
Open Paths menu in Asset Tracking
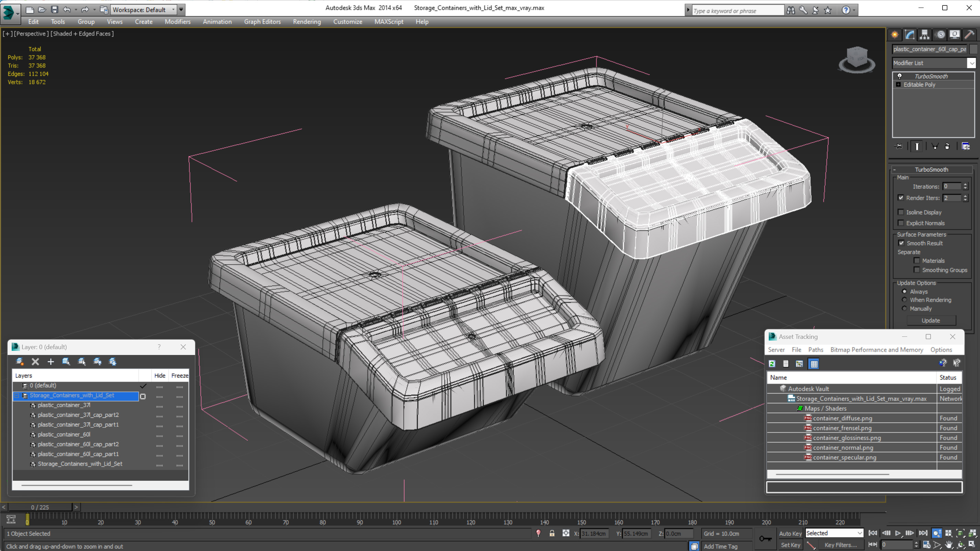point(816,349)
